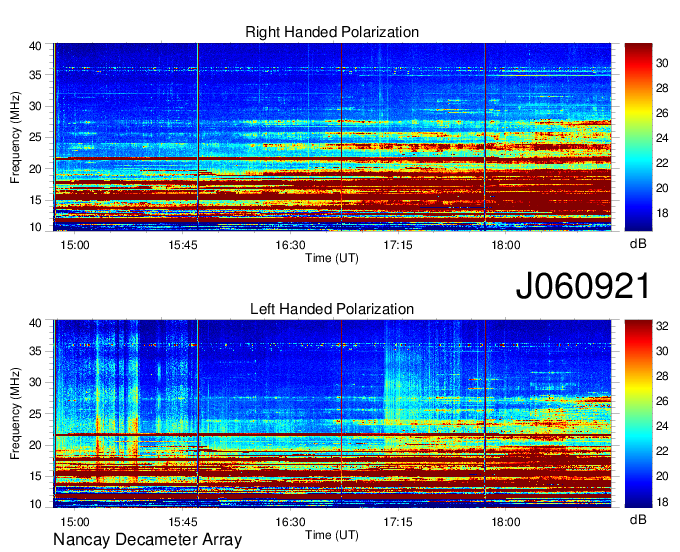Image resolution: width=680 pixels, height=552 pixels.
Task: Click the 25 MHz tick on lower plot
Action: [35, 414]
